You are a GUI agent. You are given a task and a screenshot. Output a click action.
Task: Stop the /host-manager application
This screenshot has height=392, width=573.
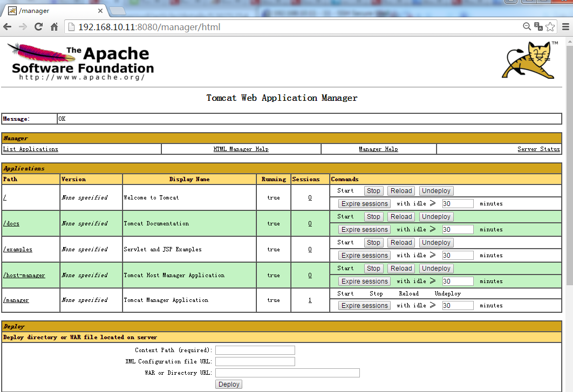373,269
